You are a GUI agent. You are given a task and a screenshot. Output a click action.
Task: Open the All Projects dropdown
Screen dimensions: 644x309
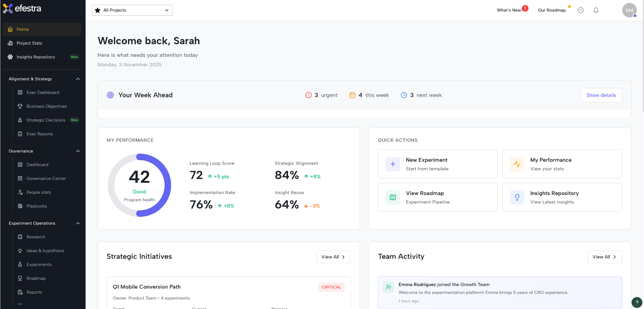click(x=132, y=10)
